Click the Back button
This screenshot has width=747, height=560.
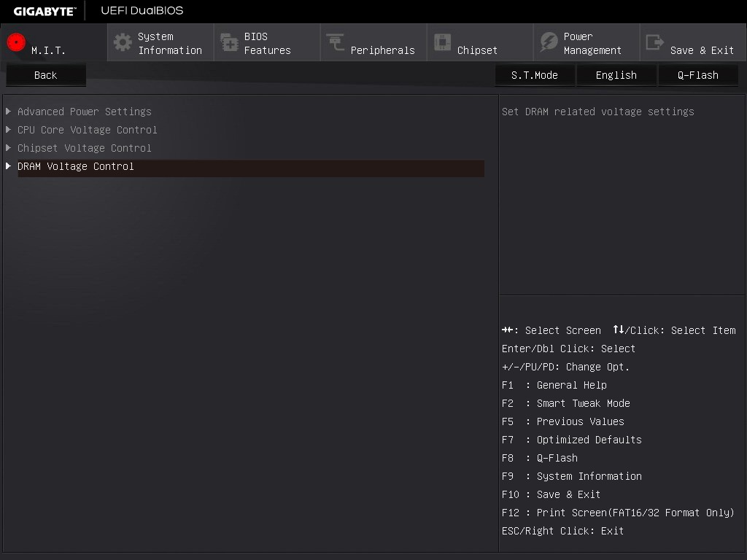tap(46, 75)
